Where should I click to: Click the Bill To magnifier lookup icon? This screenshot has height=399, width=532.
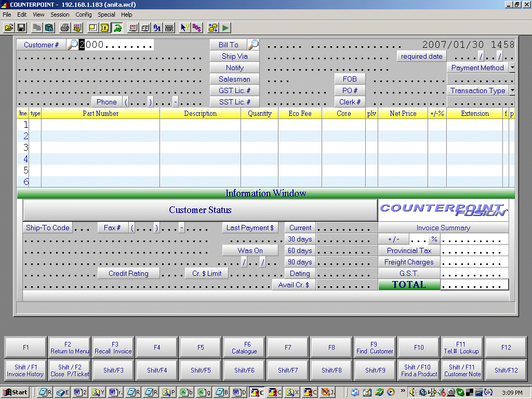[x=254, y=45]
